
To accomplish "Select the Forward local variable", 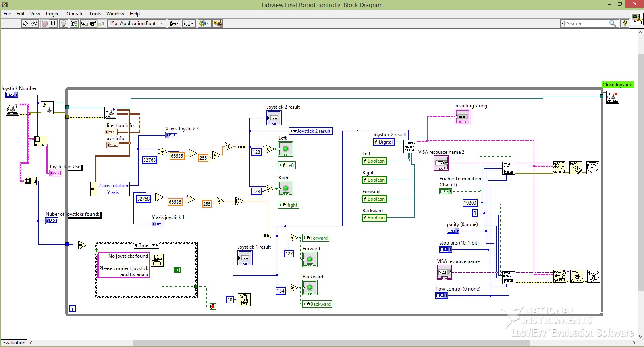I will coord(316,238).
